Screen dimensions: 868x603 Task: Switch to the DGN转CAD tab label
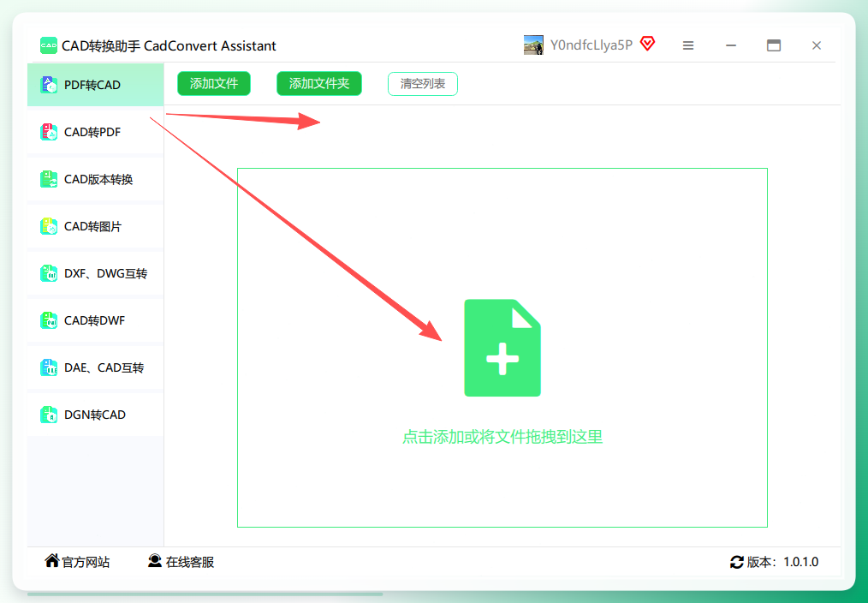coord(95,415)
